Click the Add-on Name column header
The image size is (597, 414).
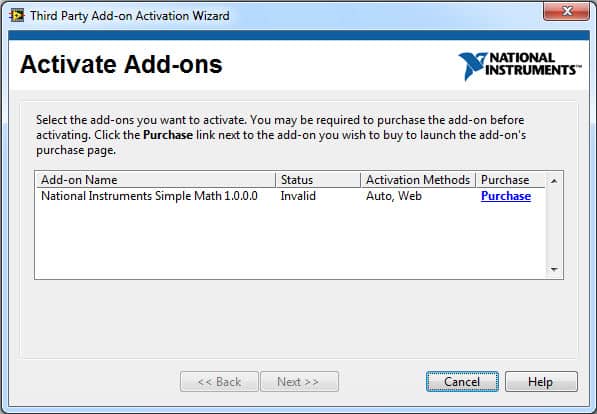pyautogui.click(x=155, y=180)
